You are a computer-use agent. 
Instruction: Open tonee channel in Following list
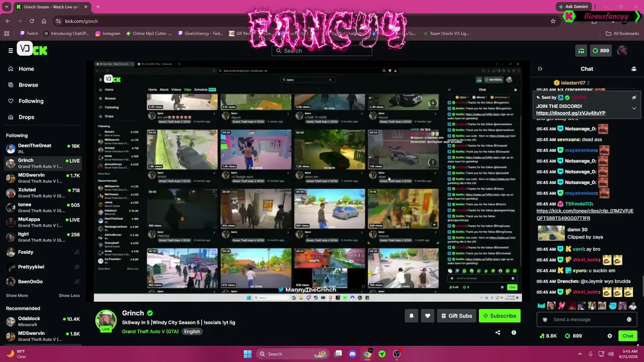(x=43, y=207)
